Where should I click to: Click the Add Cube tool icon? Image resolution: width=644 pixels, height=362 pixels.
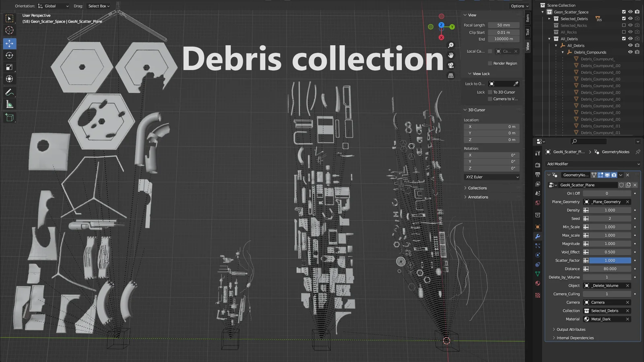pyautogui.click(x=9, y=117)
